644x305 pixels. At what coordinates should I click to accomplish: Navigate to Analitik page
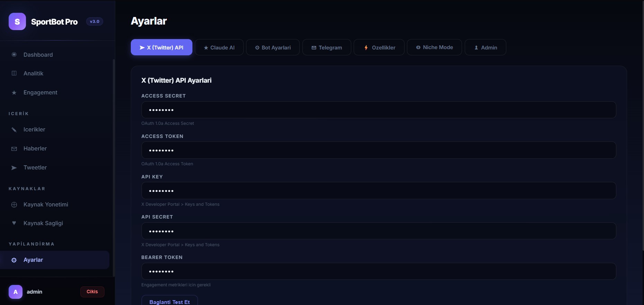[x=55, y=73]
